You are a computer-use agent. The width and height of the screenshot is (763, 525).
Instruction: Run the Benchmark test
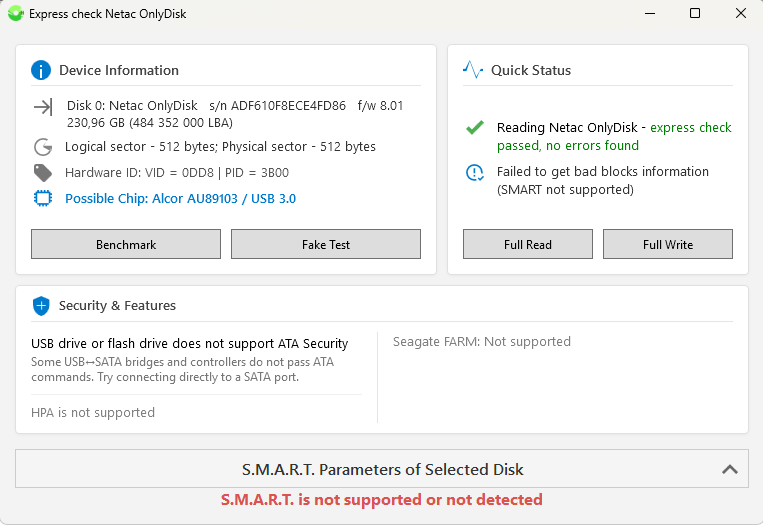coord(126,244)
